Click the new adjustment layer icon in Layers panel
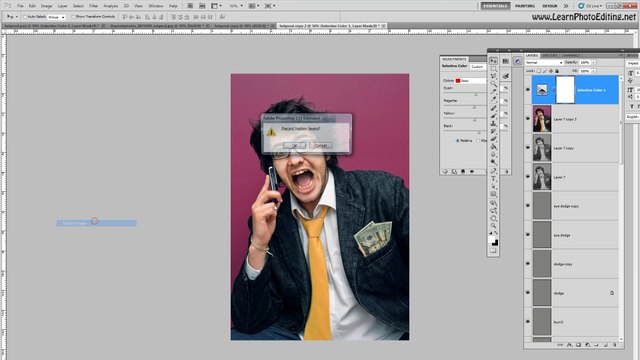This screenshot has height=360, width=640. (x=588, y=345)
